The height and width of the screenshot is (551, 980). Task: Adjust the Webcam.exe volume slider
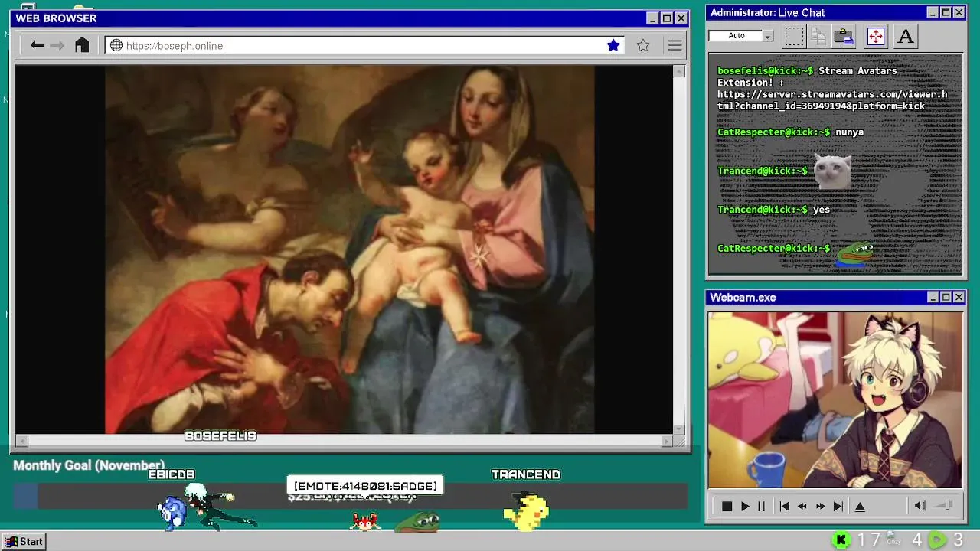click(x=943, y=505)
